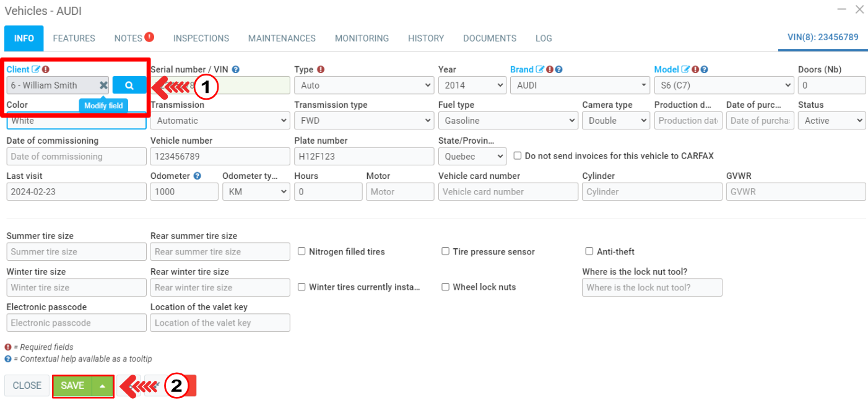Viewport: 868px width, 400px height.
Task: Click the edit icon beside Client label
Action: (x=36, y=69)
